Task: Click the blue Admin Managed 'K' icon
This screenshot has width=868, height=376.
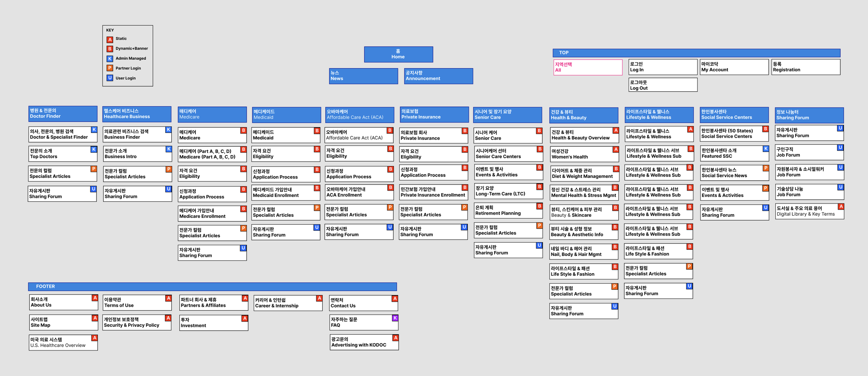Action: pos(110,59)
